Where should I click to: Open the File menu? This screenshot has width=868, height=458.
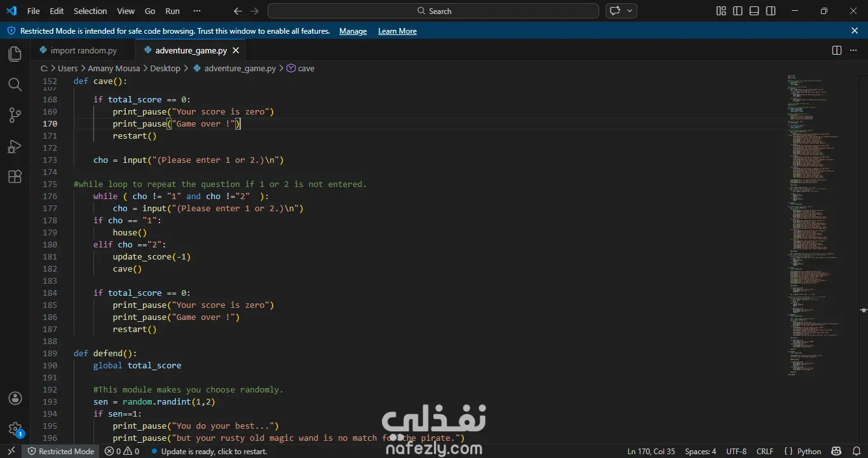point(33,11)
